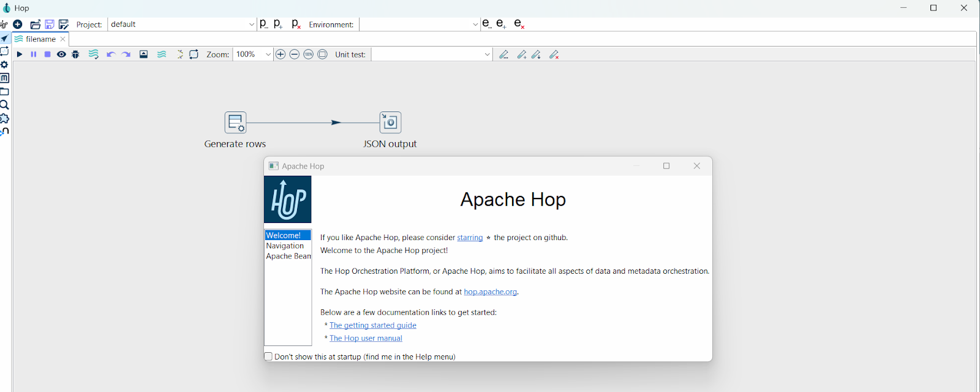This screenshot has height=392, width=980.
Task: Select Apache Beam in the dialog list
Action: tap(288, 256)
